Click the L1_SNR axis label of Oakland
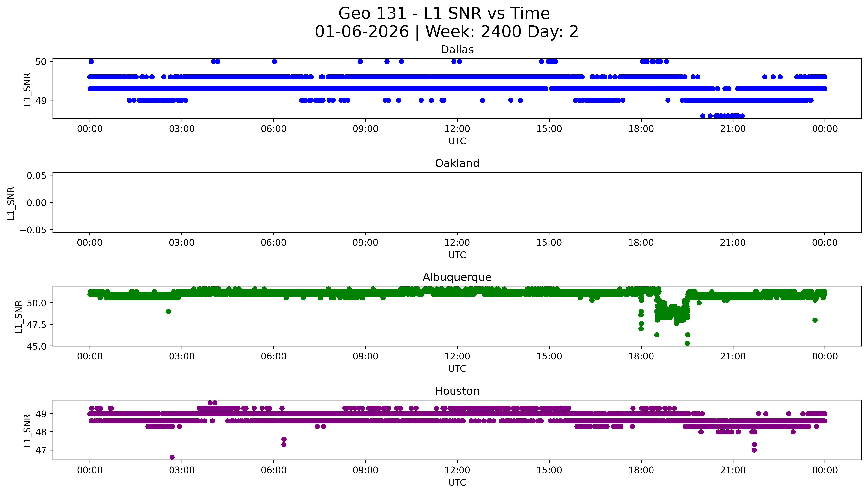Screen dimensions: 868x494 [11, 203]
